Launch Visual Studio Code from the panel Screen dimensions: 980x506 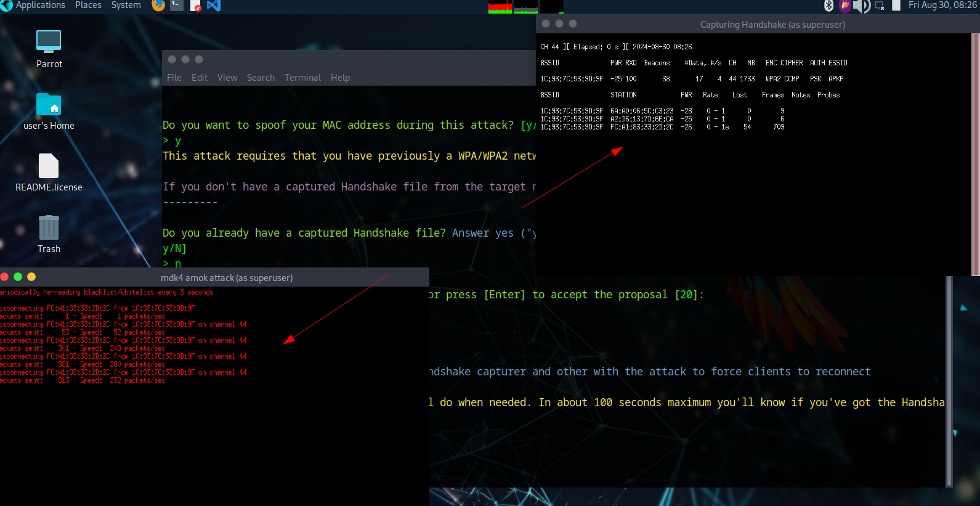214,6
